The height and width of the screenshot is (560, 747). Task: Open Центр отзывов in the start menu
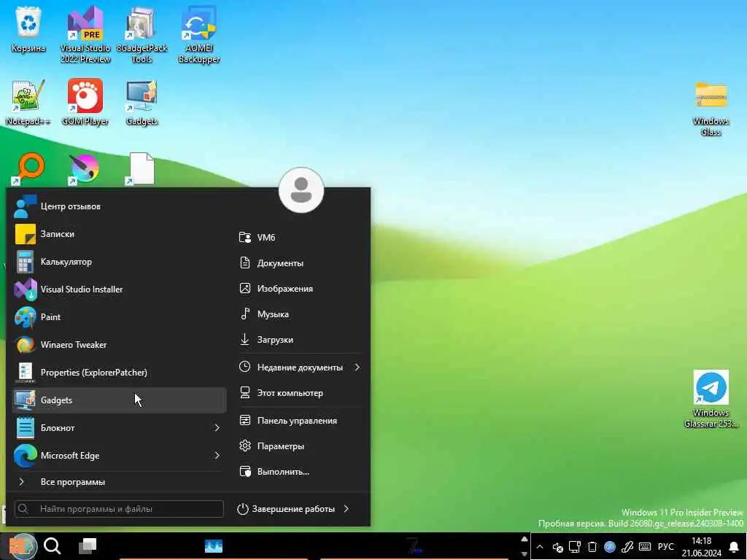click(x=119, y=206)
